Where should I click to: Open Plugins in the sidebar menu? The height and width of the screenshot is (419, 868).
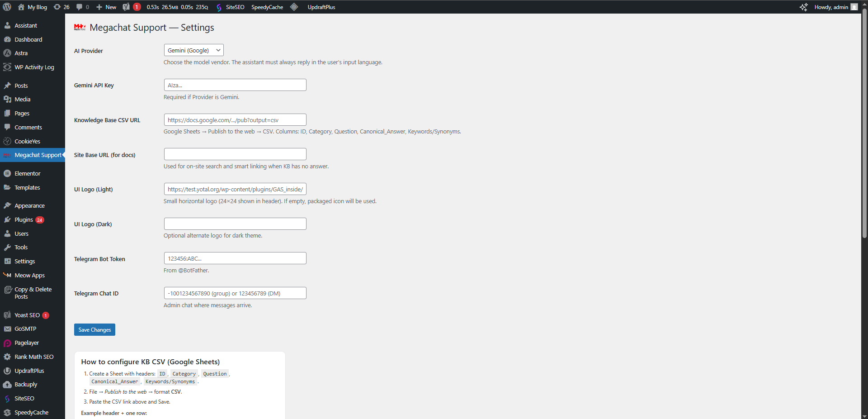tap(24, 219)
